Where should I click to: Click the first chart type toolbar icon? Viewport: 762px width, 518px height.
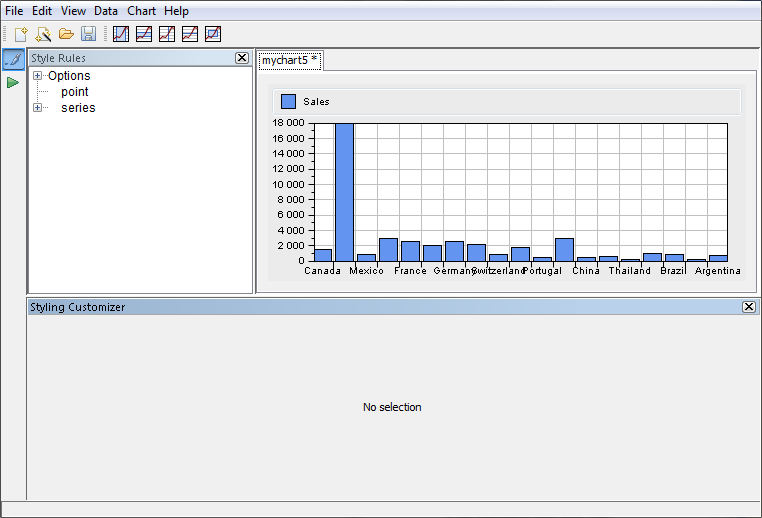pyautogui.click(x=121, y=34)
